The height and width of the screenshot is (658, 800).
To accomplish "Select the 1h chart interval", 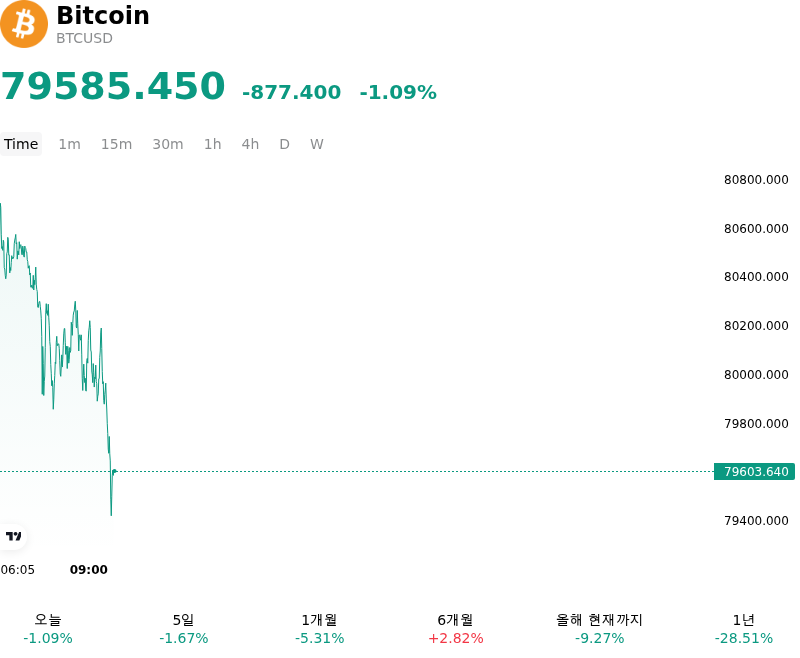I will coord(213,144).
